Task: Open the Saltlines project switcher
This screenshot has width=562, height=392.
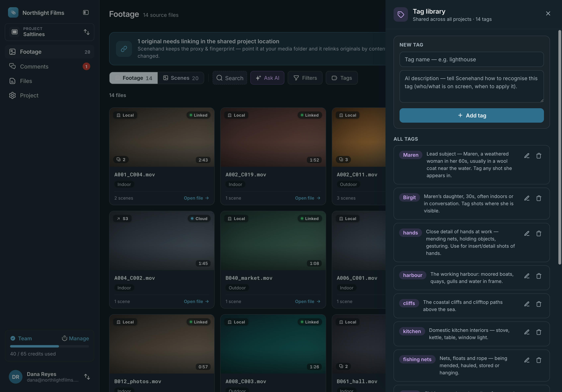Action: [x=50, y=32]
